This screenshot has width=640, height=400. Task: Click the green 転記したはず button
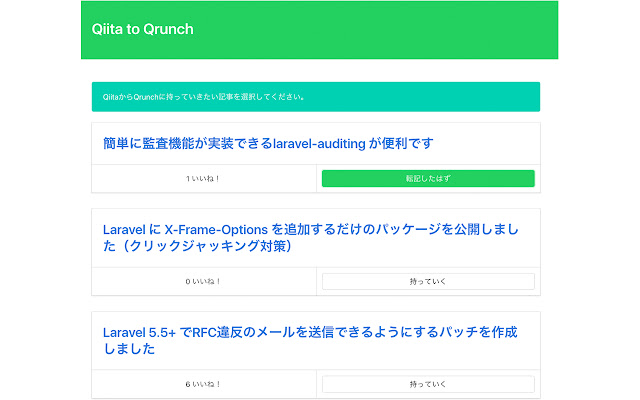click(x=428, y=178)
